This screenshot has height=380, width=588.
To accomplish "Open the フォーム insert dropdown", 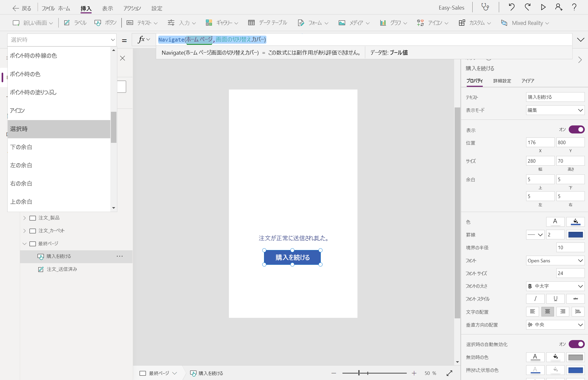I will 313,23.
